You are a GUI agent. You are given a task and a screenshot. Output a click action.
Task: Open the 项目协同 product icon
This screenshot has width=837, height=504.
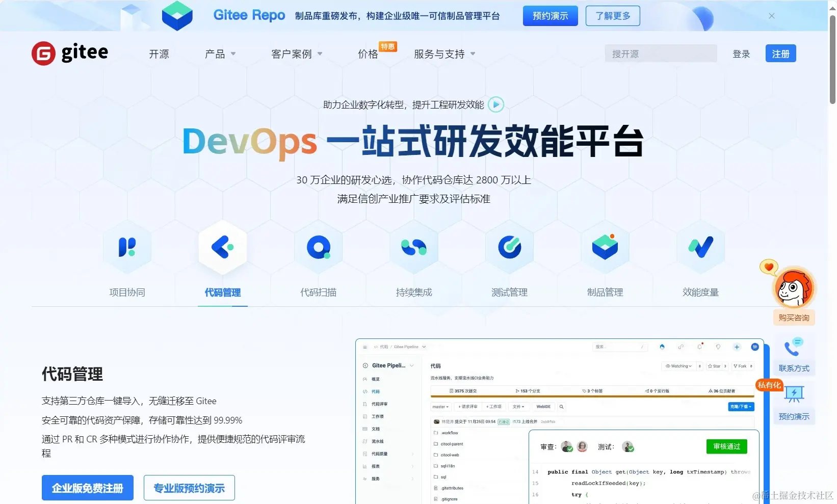click(x=127, y=247)
